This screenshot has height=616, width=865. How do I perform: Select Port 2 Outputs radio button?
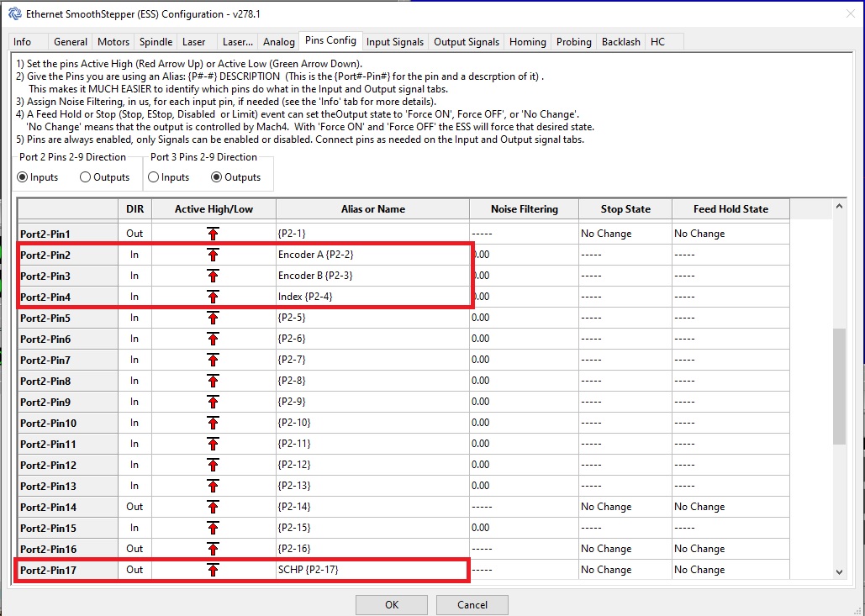[x=86, y=177]
